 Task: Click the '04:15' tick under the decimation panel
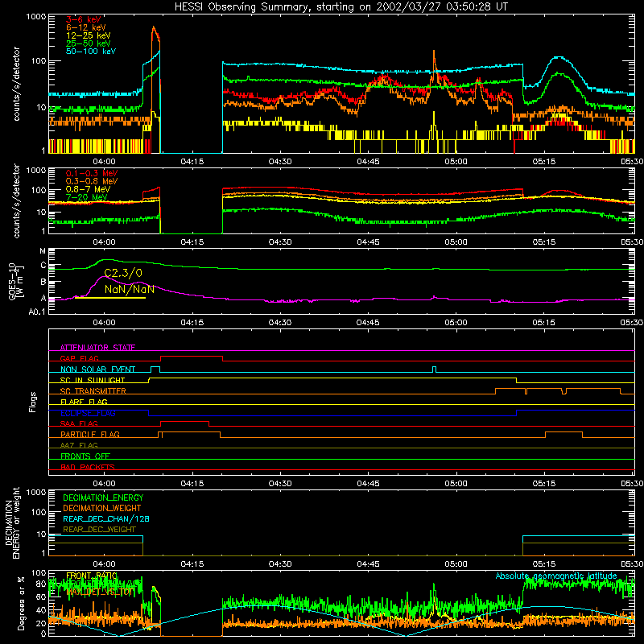tap(192, 564)
